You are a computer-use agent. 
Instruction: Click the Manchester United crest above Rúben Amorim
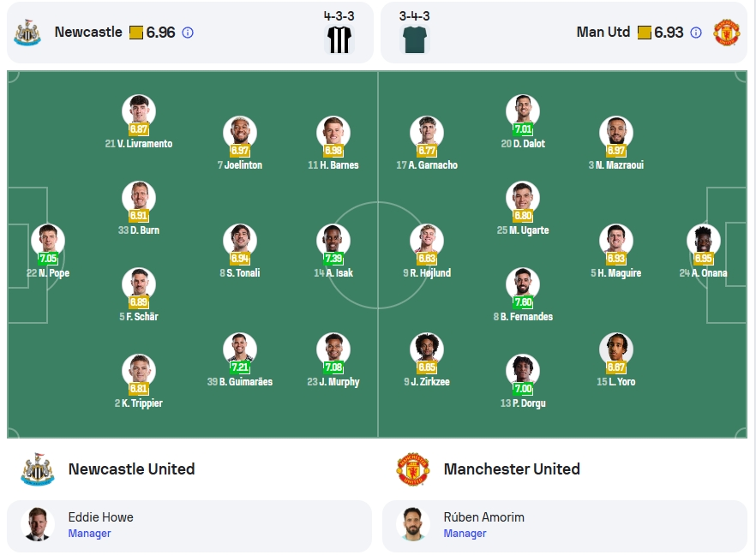click(413, 468)
